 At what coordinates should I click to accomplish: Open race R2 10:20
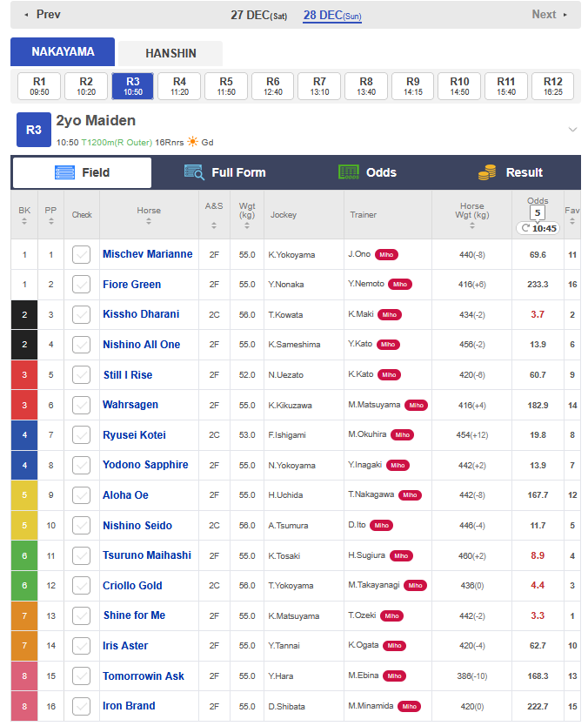(86, 86)
